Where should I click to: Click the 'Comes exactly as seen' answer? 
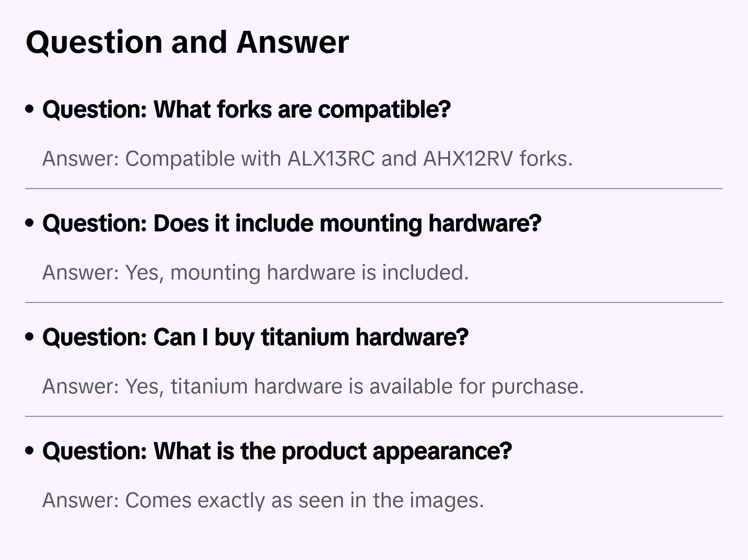(263, 500)
